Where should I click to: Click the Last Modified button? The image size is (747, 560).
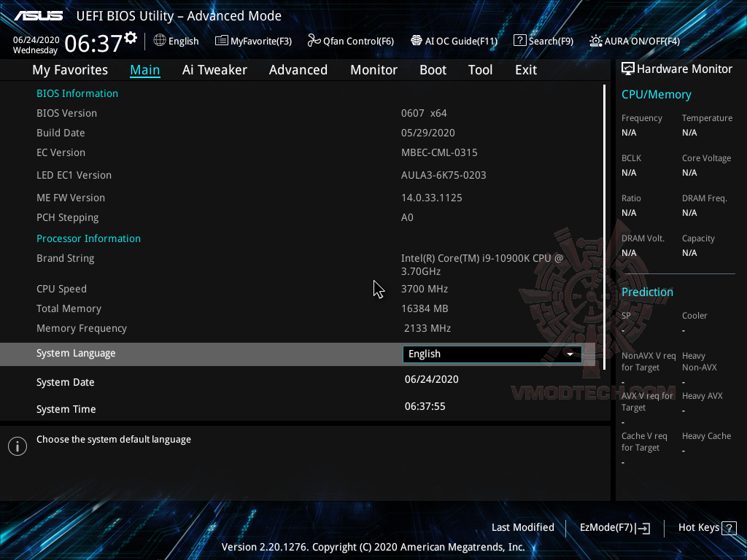[x=523, y=527]
